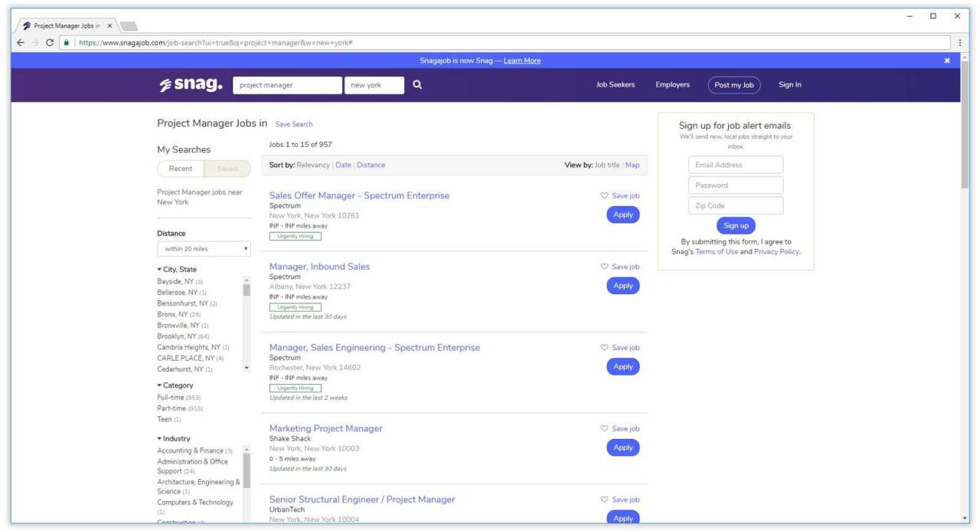This screenshot has height=531, width=980.
Task: Open the Privacy Policy link
Action: pos(776,251)
